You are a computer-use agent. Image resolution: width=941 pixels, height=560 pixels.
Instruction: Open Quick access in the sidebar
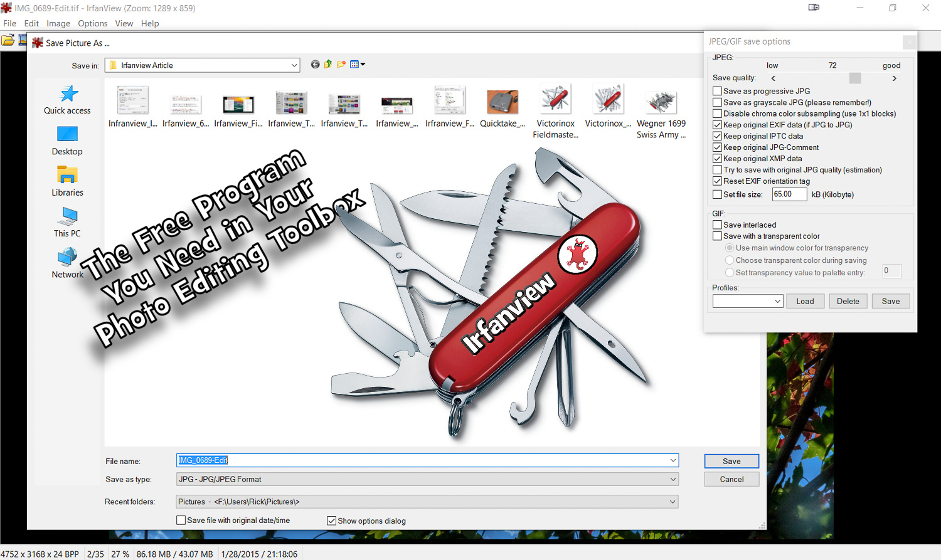pyautogui.click(x=67, y=100)
